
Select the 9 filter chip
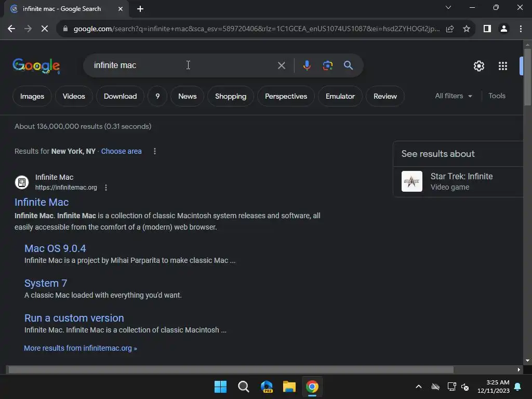point(157,96)
